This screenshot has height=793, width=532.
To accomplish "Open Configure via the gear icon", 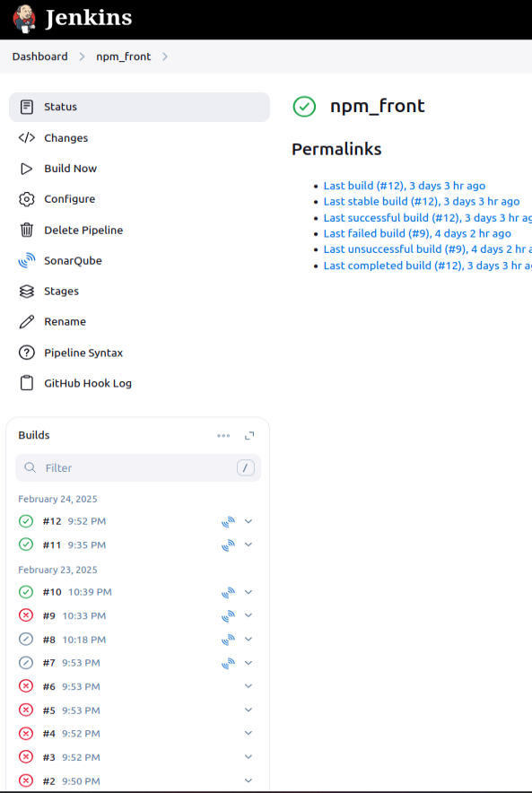I will click(x=26, y=199).
